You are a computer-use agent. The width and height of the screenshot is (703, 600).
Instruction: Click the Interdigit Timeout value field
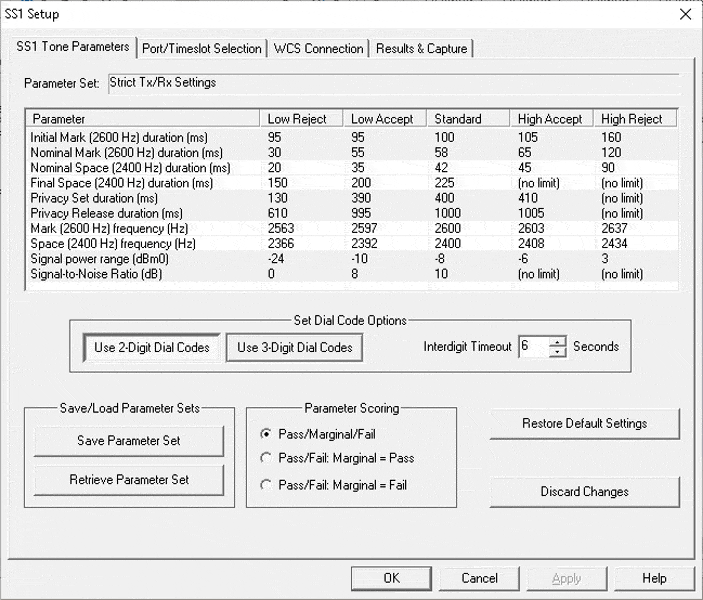click(x=534, y=346)
